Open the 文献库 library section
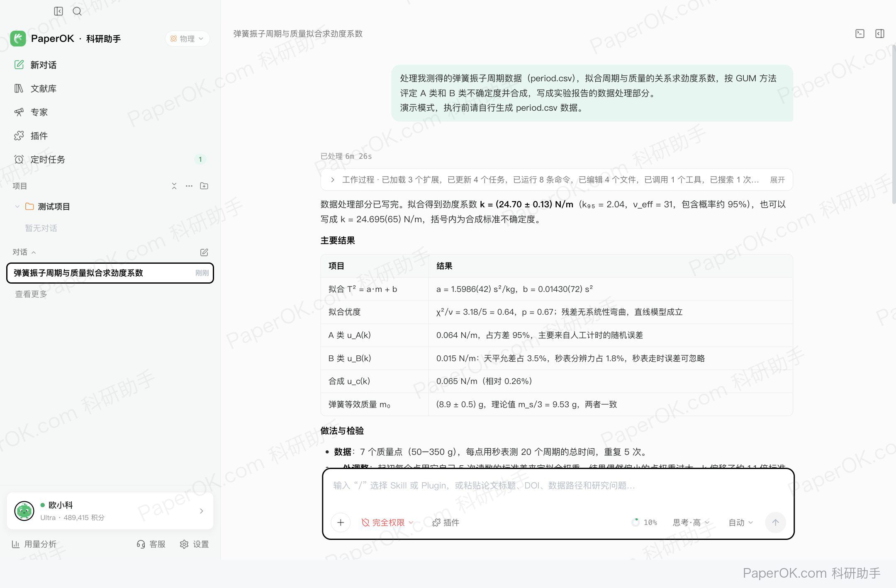The width and height of the screenshot is (896, 588). (x=110, y=88)
